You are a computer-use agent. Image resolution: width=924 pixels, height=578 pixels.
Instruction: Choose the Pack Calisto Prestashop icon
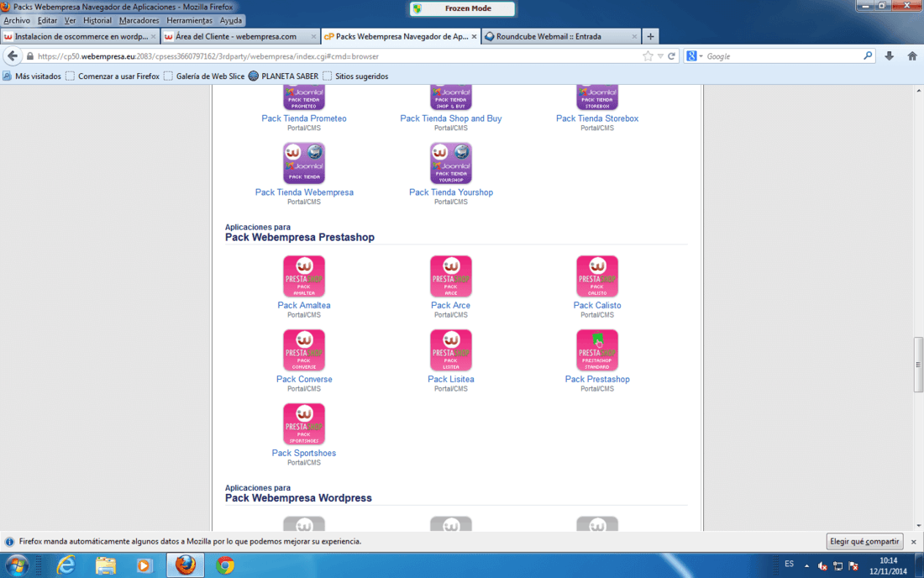[597, 276]
